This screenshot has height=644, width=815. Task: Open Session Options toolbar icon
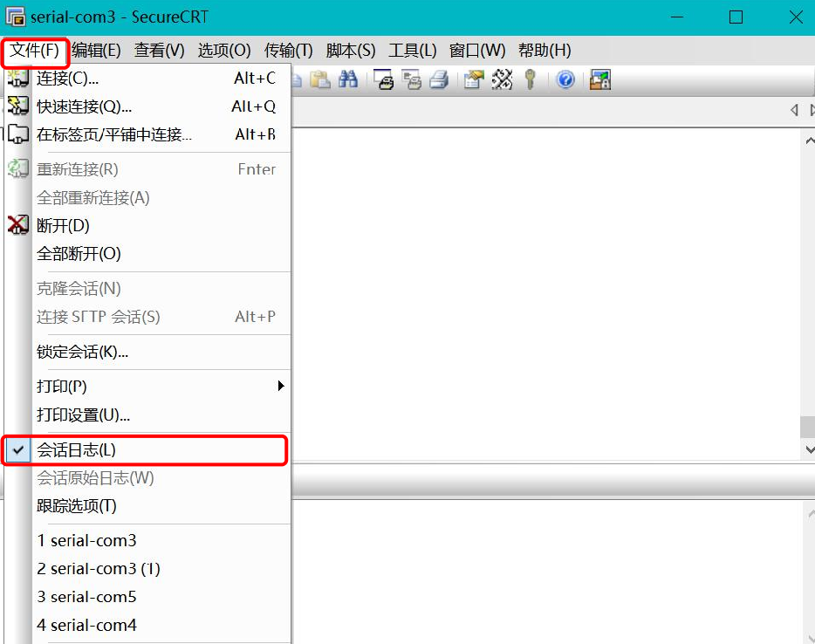[x=474, y=79]
